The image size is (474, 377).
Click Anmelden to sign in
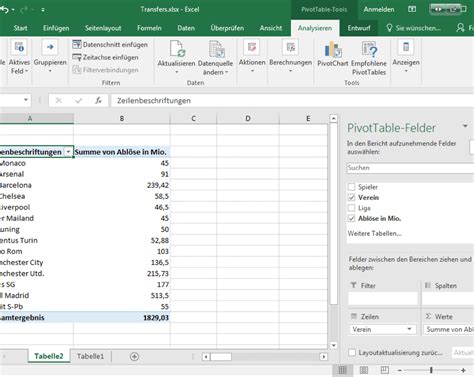[379, 9]
